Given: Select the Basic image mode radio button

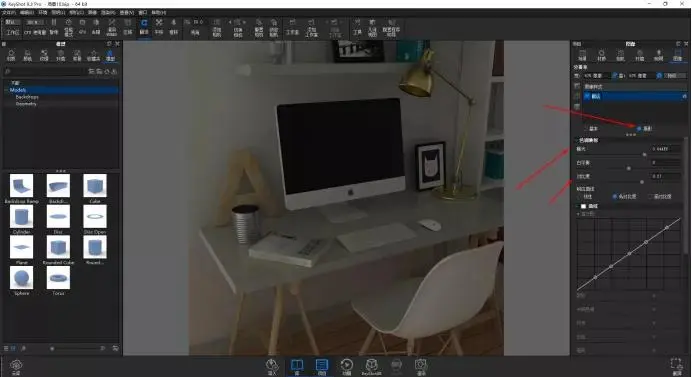Looking at the screenshot, I should [590, 128].
